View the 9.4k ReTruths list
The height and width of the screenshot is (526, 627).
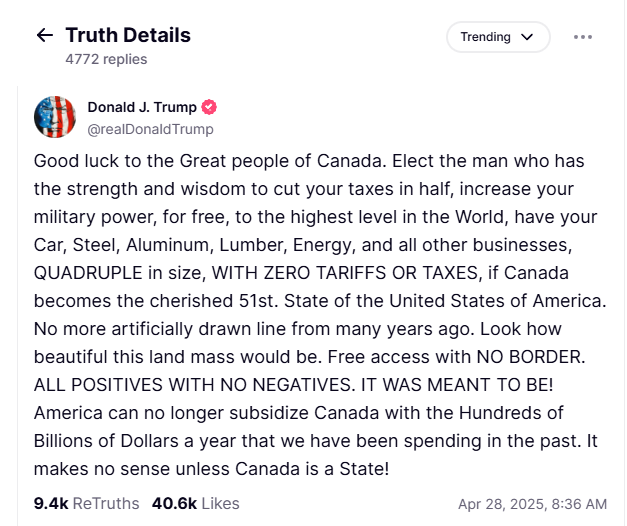(x=86, y=503)
